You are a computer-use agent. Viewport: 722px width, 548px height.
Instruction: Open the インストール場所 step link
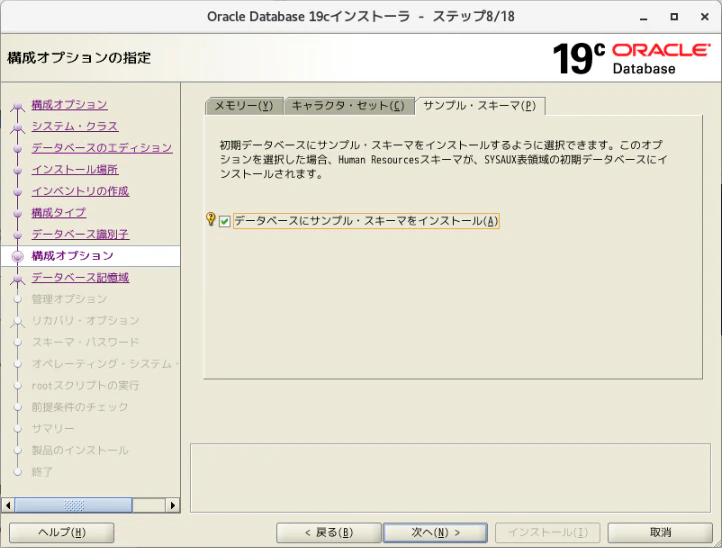pos(75,169)
